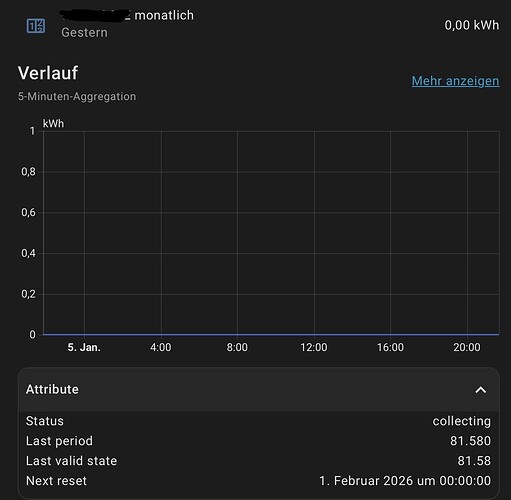Click the utility meter counter icon
Image resolution: width=511 pixels, height=500 pixels.
point(36,26)
